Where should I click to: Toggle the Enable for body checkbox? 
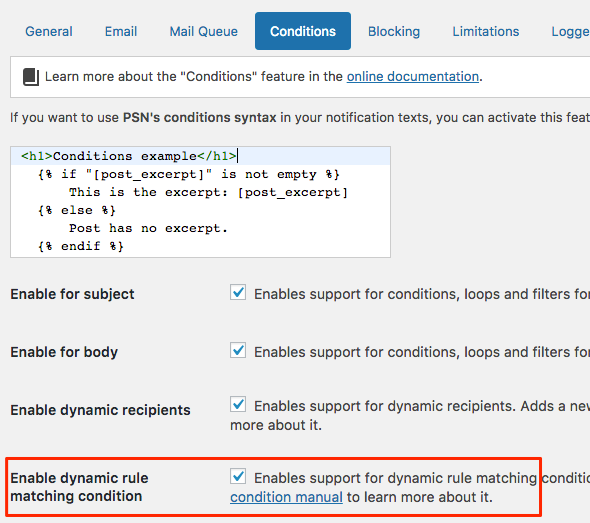click(238, 350)
